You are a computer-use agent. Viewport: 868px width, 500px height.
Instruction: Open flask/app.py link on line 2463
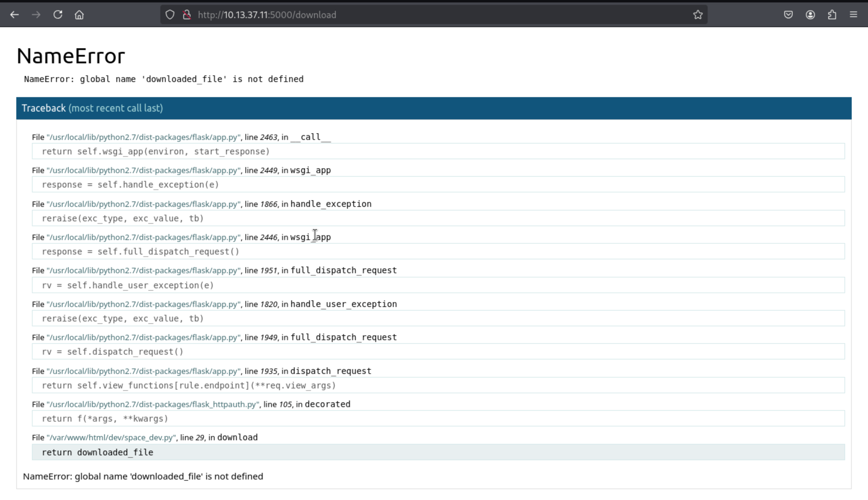coord(143,137)
